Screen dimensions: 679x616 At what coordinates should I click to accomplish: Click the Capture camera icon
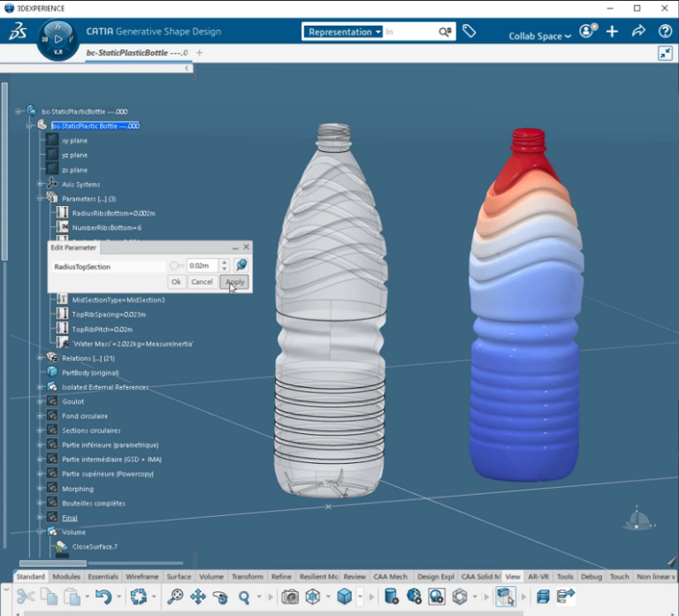(289, 597)
